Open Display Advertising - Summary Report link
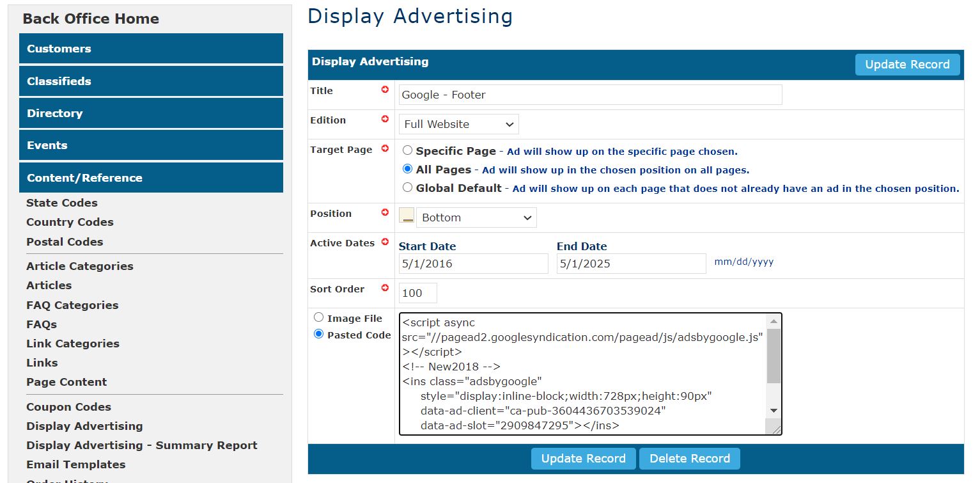The width and height of the screenshot is (980, 483). pos(142,445)
